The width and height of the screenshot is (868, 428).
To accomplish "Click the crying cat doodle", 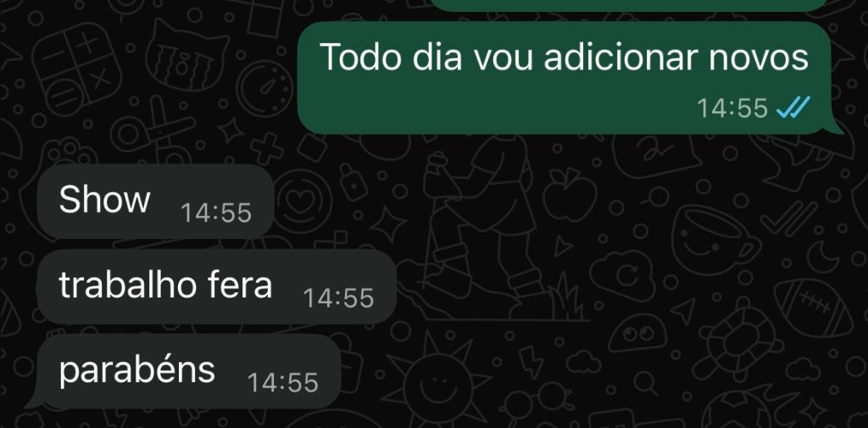I will pos(188,54).
